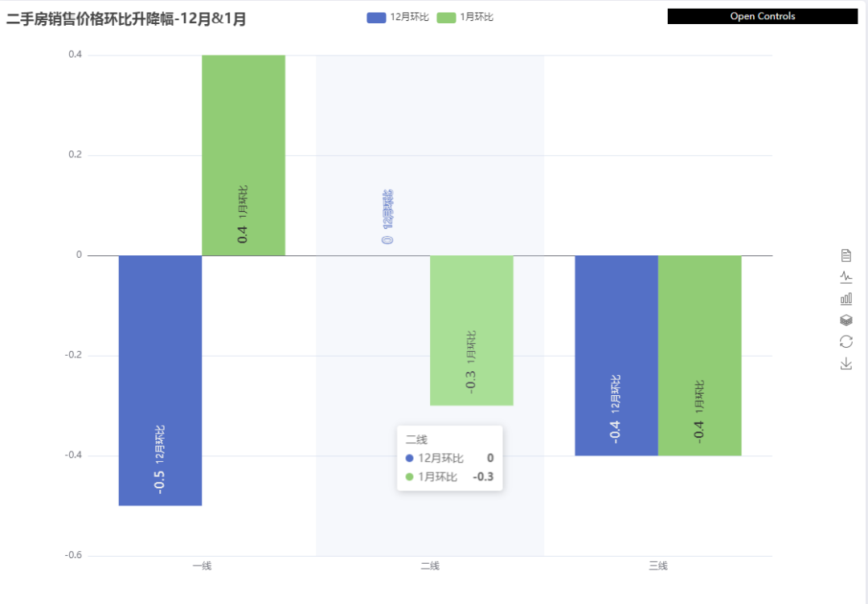Click the green 1月环比 legend color swatch

[x=446, y=18]
